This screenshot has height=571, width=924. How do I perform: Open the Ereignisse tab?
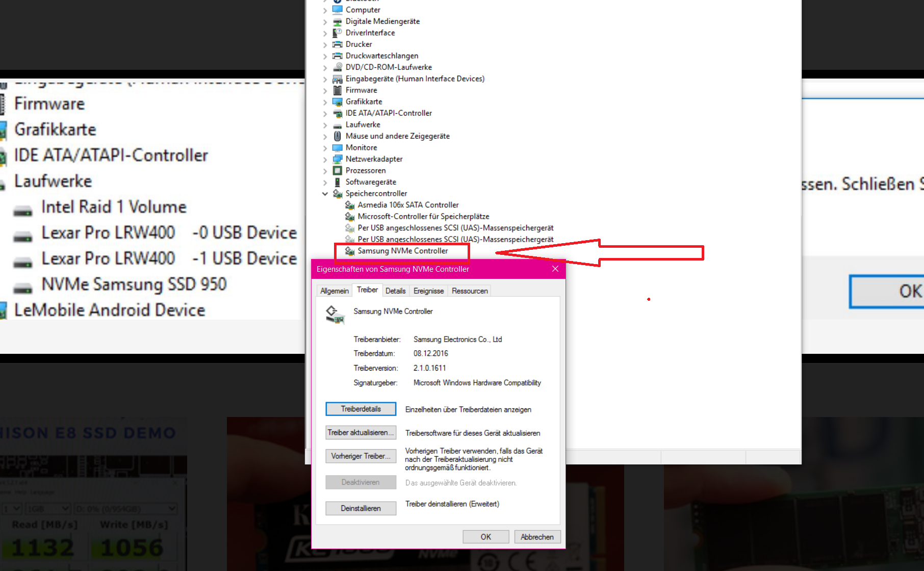pyautogui.click(x=428, y=291)
